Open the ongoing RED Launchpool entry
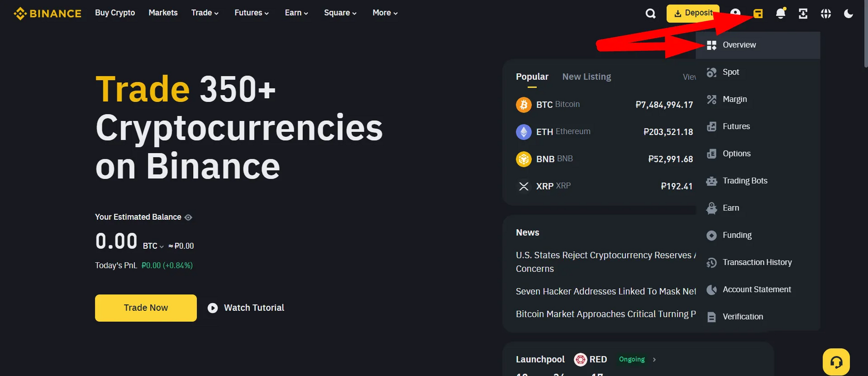 tap(598, 359)
